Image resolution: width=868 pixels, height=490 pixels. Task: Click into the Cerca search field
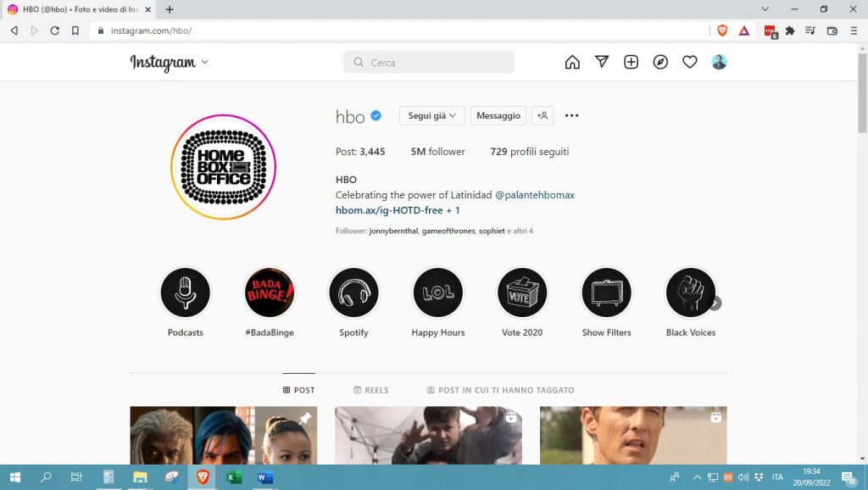(437, 63)
